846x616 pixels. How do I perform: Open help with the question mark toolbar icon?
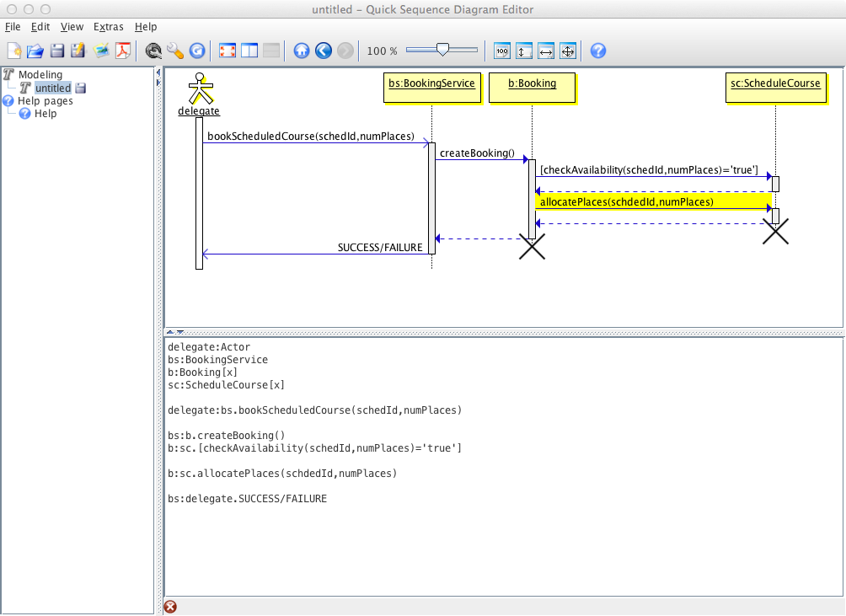click(598, 51)
